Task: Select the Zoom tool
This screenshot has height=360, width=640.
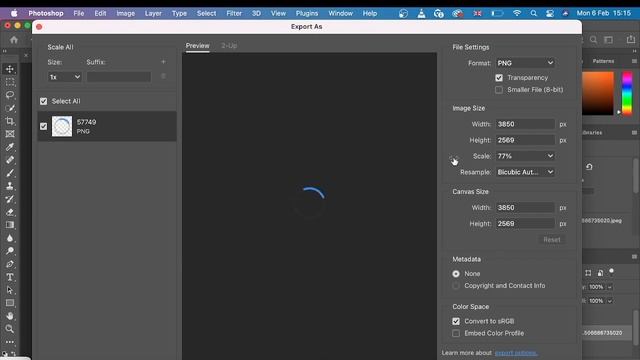Action: point(10,329)
